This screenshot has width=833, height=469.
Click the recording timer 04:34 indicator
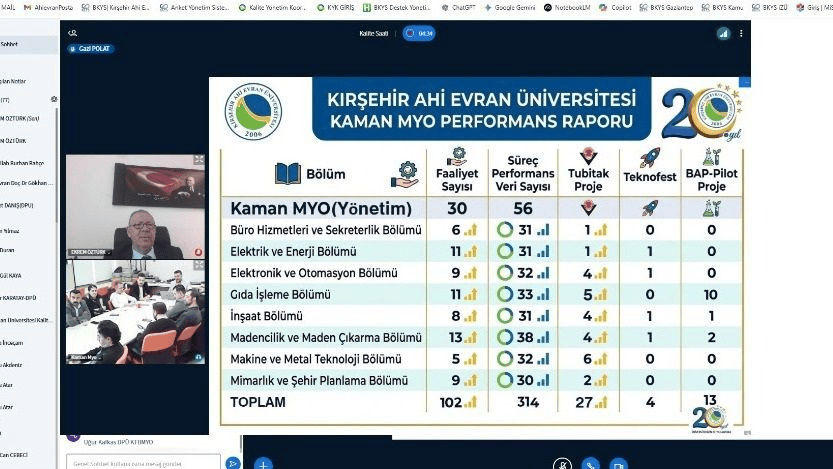419,33
